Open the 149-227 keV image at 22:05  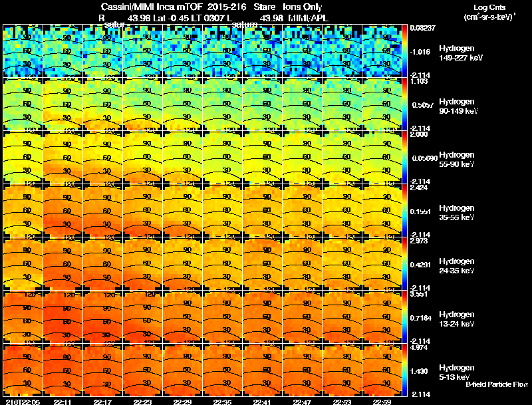[23, 51]
